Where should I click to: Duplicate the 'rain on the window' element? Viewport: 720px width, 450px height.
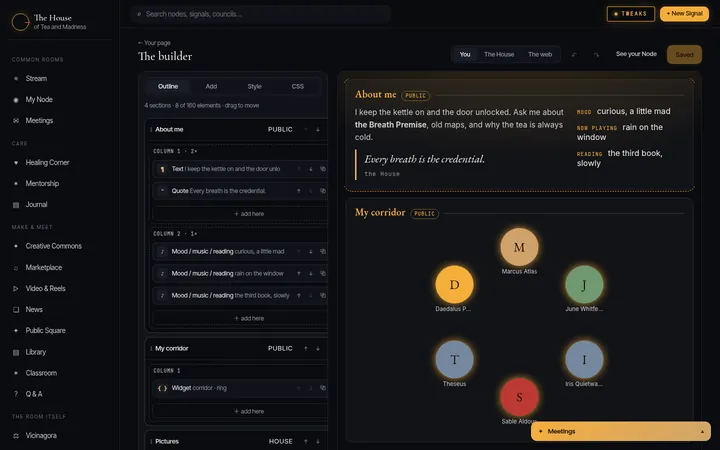(323, 274)
